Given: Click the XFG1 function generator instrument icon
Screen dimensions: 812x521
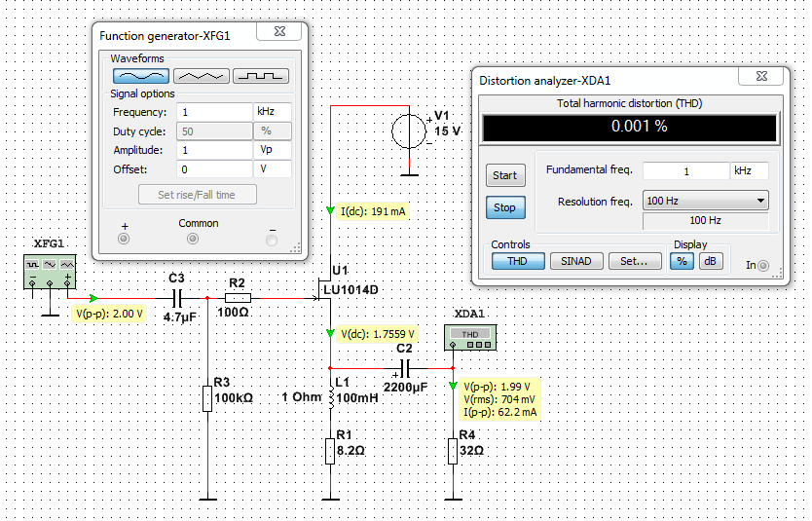Looking at the screenshot, I should 50,272.
